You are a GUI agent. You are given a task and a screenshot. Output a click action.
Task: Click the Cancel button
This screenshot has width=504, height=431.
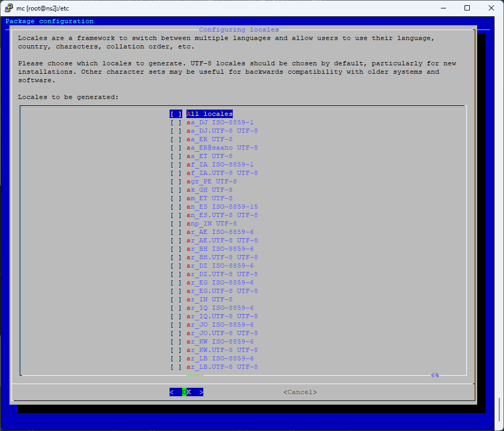click(299, 391)
